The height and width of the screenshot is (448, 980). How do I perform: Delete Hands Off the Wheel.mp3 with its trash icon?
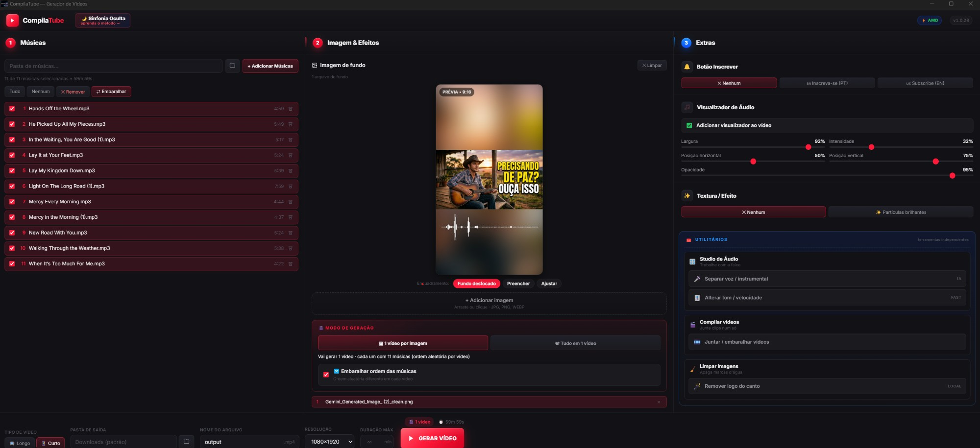click(x=291, y=109)
